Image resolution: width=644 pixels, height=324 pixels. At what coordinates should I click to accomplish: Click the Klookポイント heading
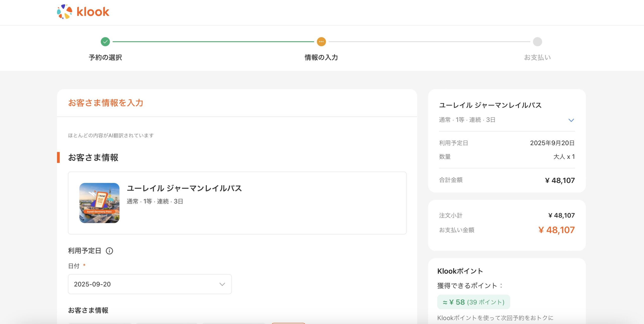click(x=460, y=271)
